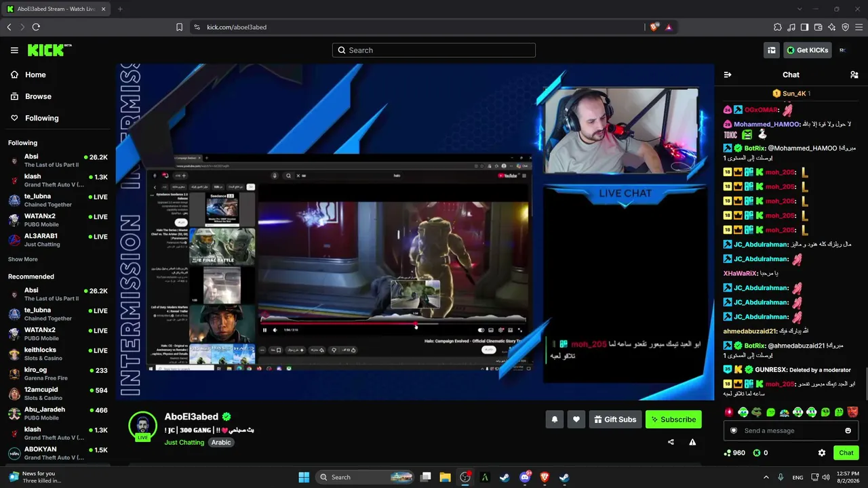This screenshot has height=488, width=868.
Task: Click the notification bell for AboEl3abed
Action: click(x=555, y=420)
